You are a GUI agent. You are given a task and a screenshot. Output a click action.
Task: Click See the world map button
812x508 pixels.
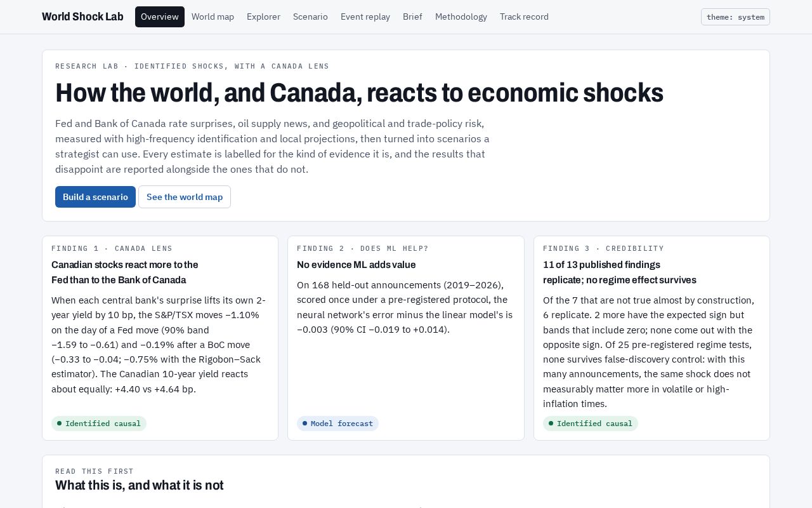pos(185,197)
